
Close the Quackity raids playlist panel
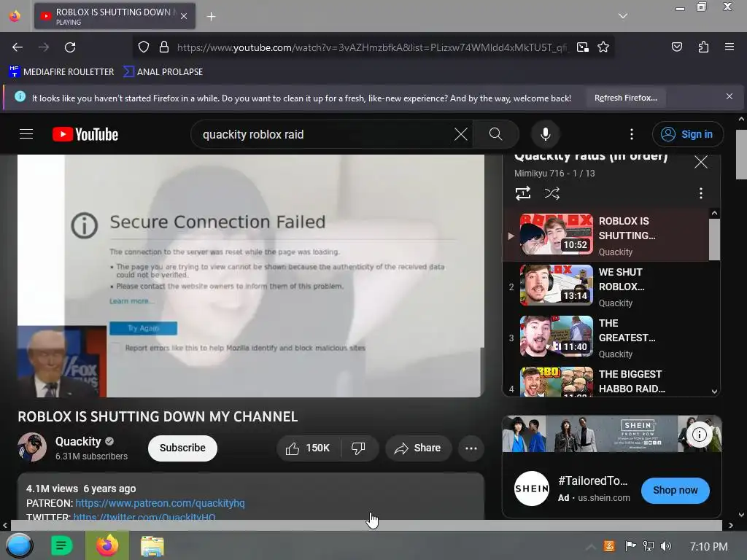[x=701, y=162]
